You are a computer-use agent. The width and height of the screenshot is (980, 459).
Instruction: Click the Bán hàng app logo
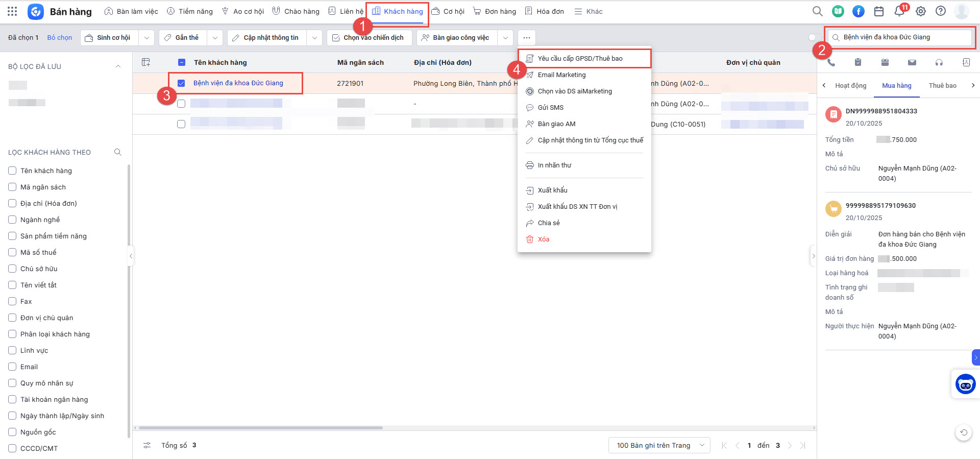[x=35, y=11]
